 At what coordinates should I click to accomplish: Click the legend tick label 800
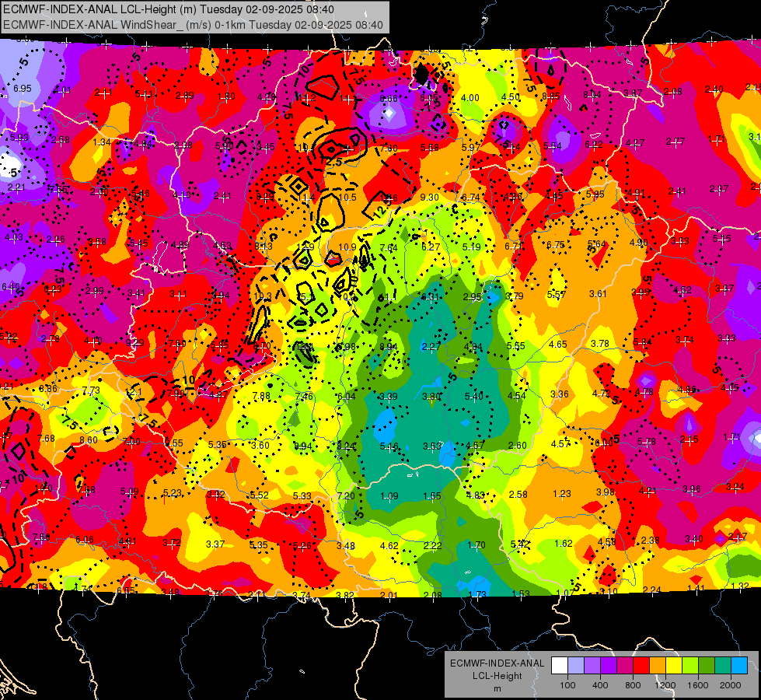[633, 685]
